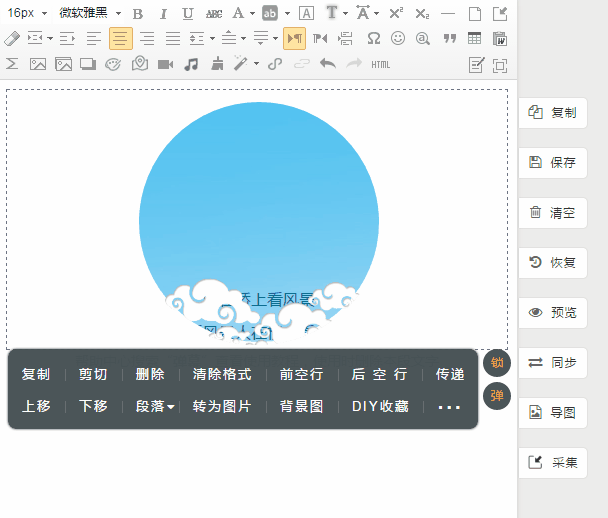Toggle bold formatting
608x518 pixels.
(138, 14)
